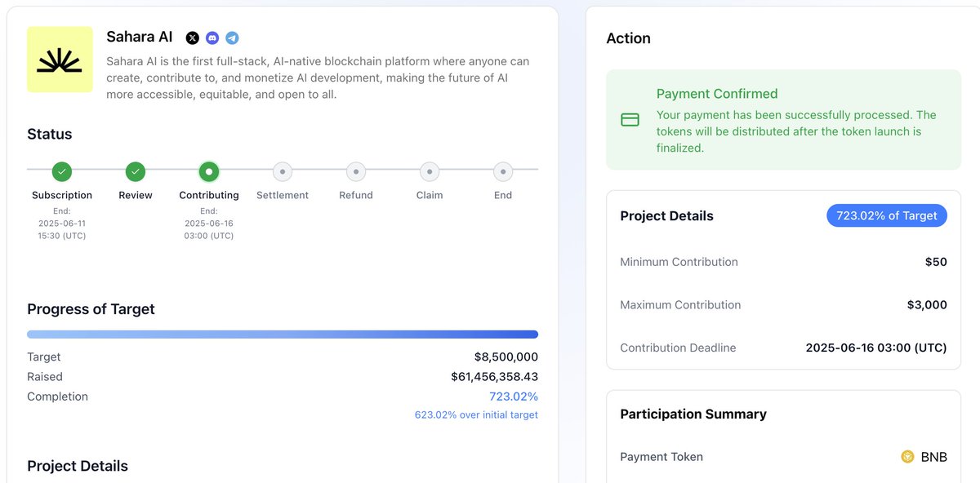
Task: Click the Settlement step marker
Action: [283, 171]
